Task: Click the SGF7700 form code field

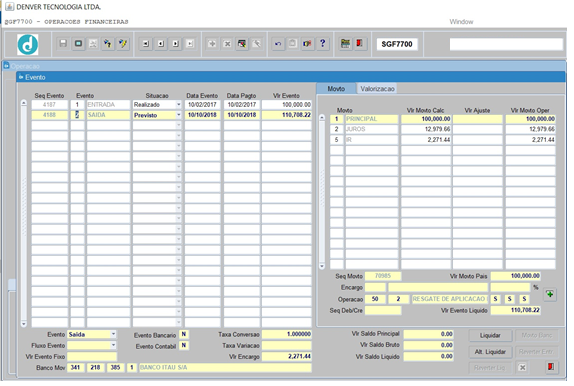Action: (x=397, y=44)
